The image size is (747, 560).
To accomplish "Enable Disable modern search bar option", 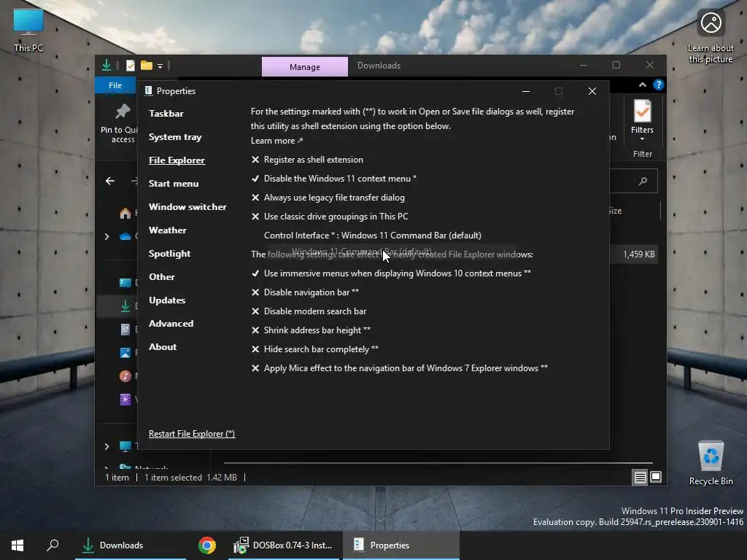I will pyautogui.click(x=309, y=311).
